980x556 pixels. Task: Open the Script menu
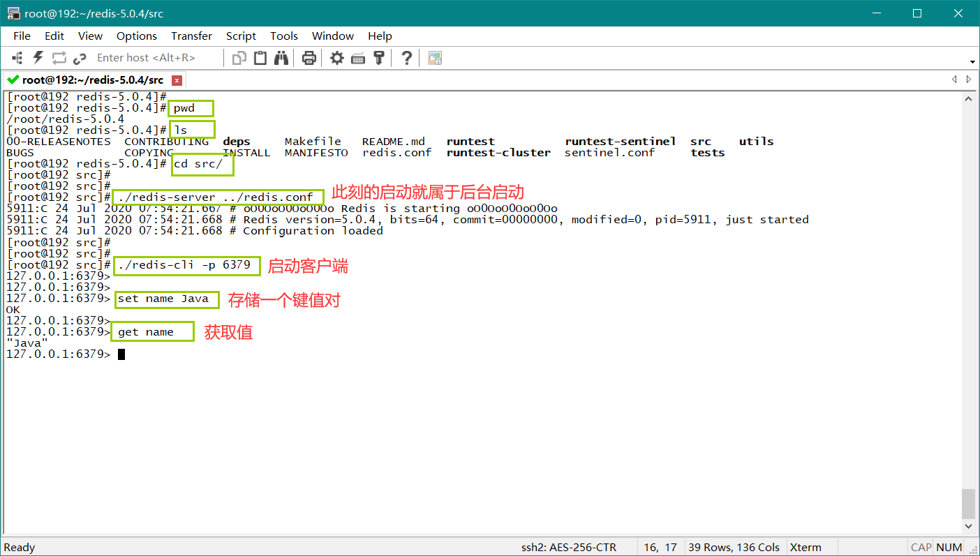click(x=241, y=36)
